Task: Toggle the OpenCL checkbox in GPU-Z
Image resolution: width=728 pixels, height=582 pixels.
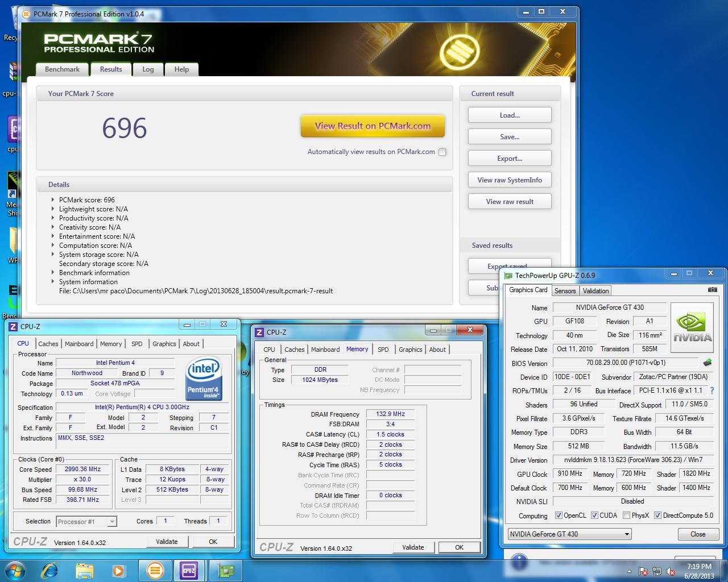Action: [x=559, y=516]
